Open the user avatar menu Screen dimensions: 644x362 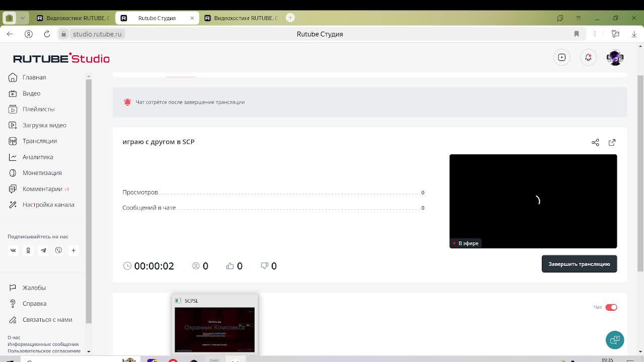[x=615, y=58]
